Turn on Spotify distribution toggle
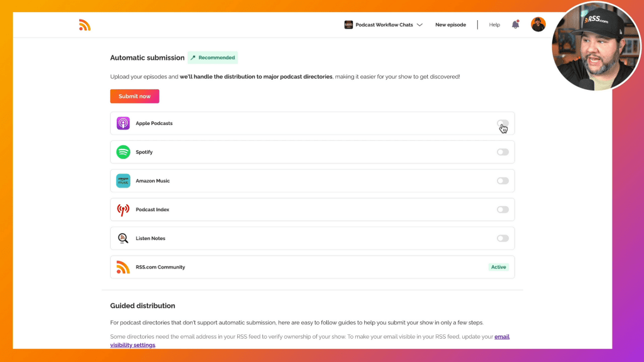644x362 pixels. click(x=502, y=152)
